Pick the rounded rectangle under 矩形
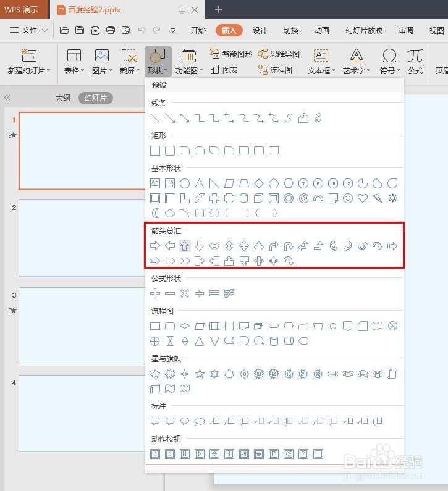This screenshot has width=448, height=491. 170,151
